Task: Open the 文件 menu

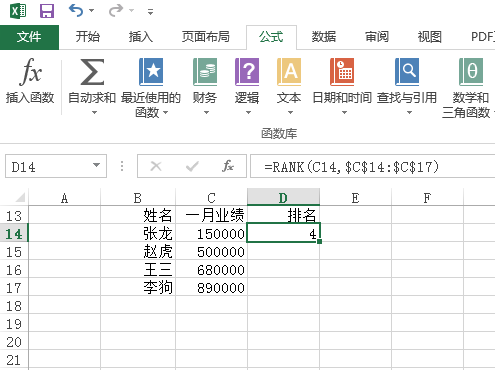Action: click(29, 37)
